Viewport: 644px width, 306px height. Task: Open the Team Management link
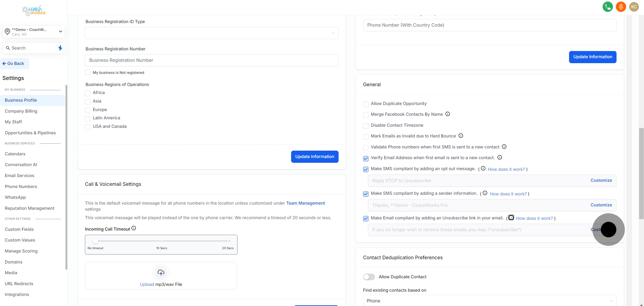(x=305, y=203)
